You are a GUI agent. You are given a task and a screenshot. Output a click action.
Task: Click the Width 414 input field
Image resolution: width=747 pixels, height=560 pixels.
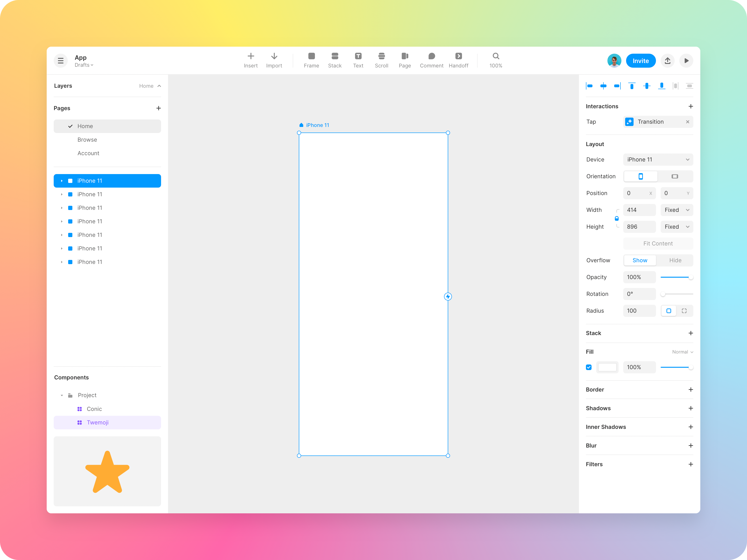639,210
